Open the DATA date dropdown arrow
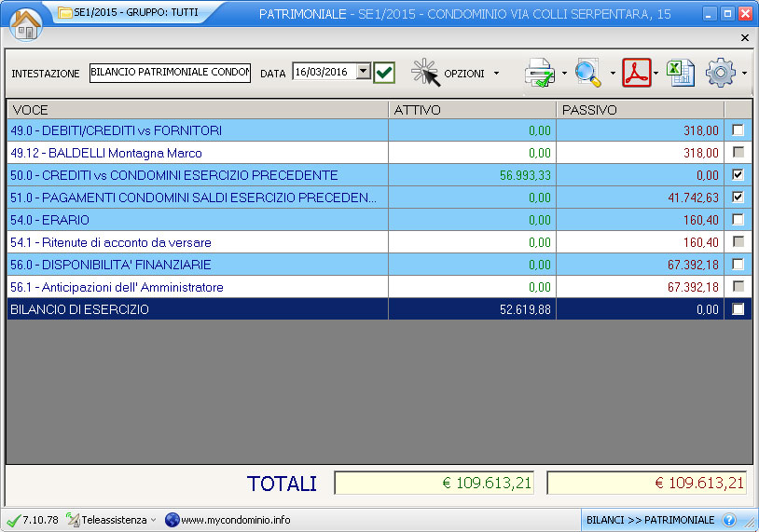The height and width of the screenshot is (532, 759). [363, 72]
